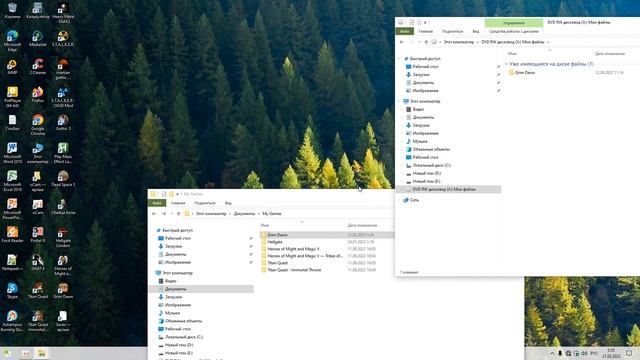Click the Skype desktop icon

click(x=12, y=291)
